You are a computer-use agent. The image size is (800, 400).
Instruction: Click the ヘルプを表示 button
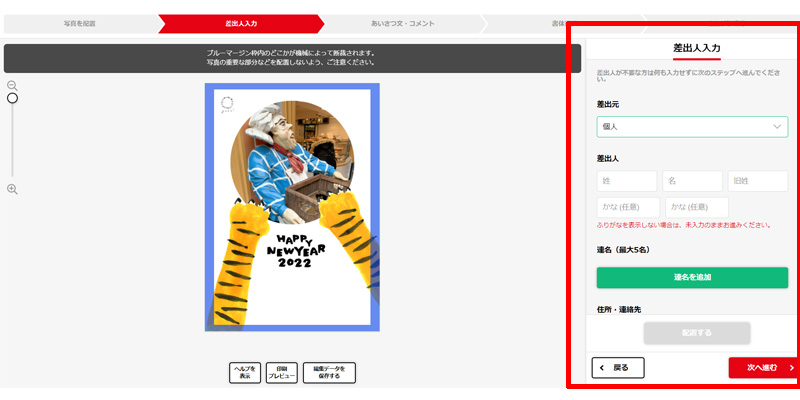click(x=245, y=372)
